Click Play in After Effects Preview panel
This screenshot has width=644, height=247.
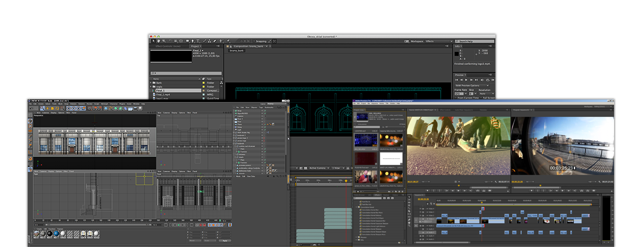click(x=466, y=80)
